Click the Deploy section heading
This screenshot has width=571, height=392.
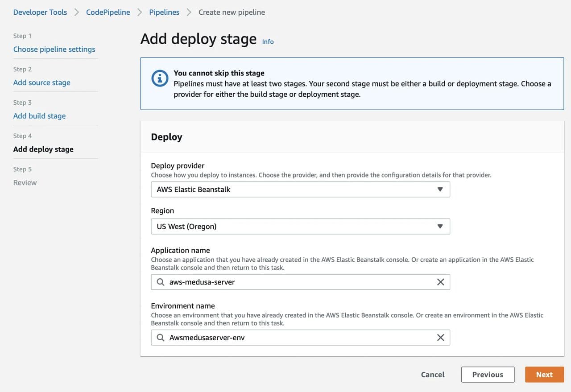pos(166,137)
